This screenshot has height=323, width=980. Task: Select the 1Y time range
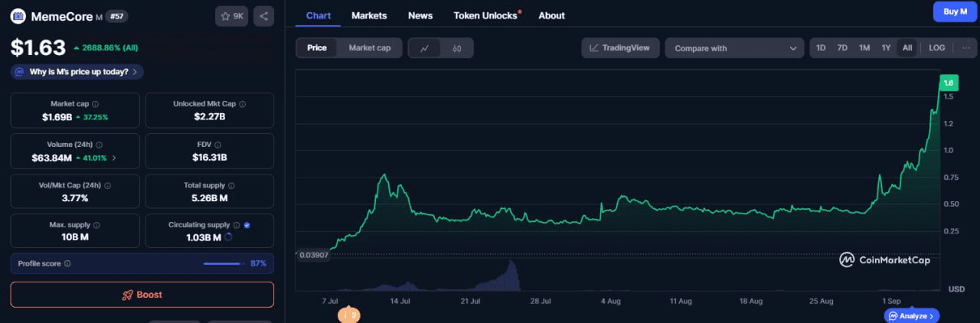click(x=886, y=47)
